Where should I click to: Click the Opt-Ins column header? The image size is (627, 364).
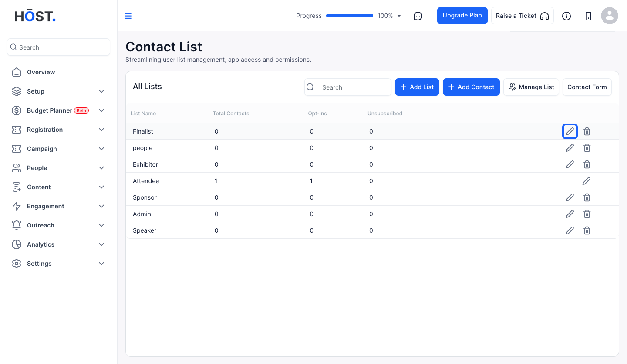pyautogui.click(x=317, y=114)
